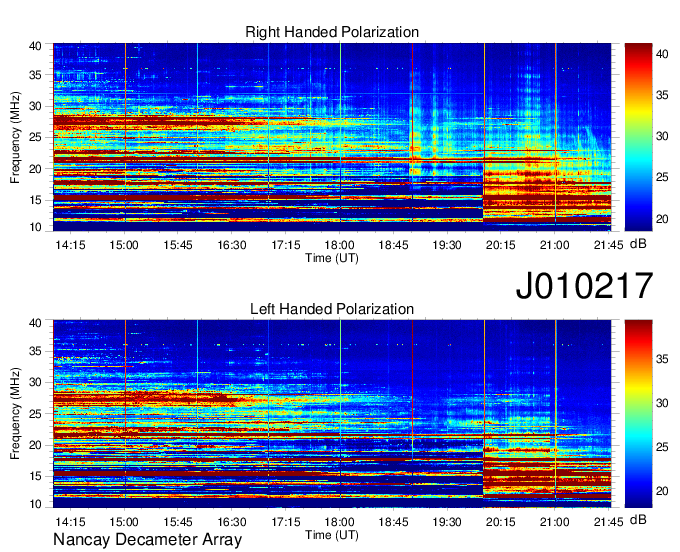Click the 'Left Handed Polarization' title
This screenshot has height=552, width=680.
(332, 309)
